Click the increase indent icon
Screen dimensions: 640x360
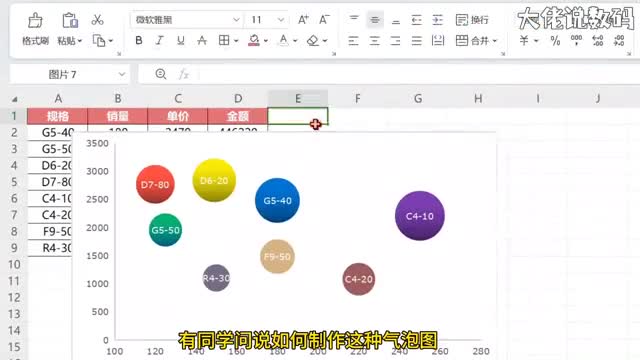(x=438, y=20)
